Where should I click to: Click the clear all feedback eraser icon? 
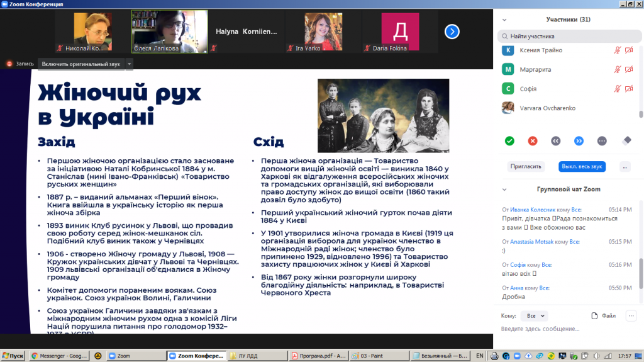coord(627,140)
